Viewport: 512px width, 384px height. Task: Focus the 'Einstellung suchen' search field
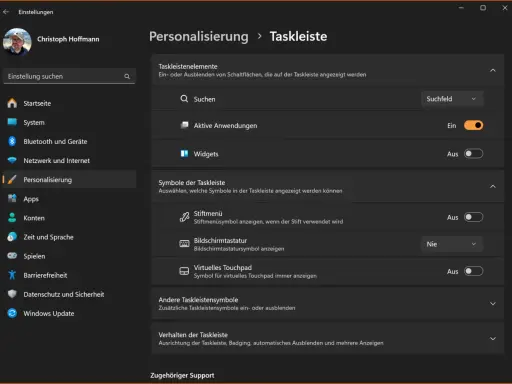[69, 76]
